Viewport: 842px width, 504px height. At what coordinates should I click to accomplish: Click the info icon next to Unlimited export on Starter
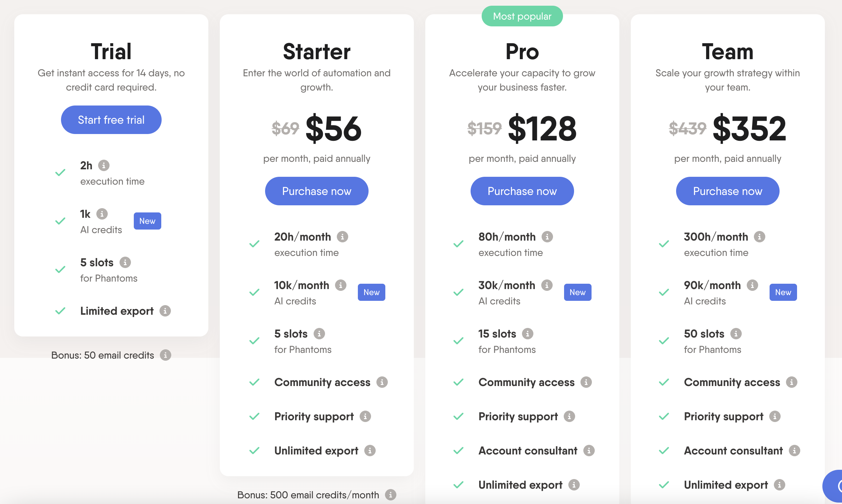371,449
